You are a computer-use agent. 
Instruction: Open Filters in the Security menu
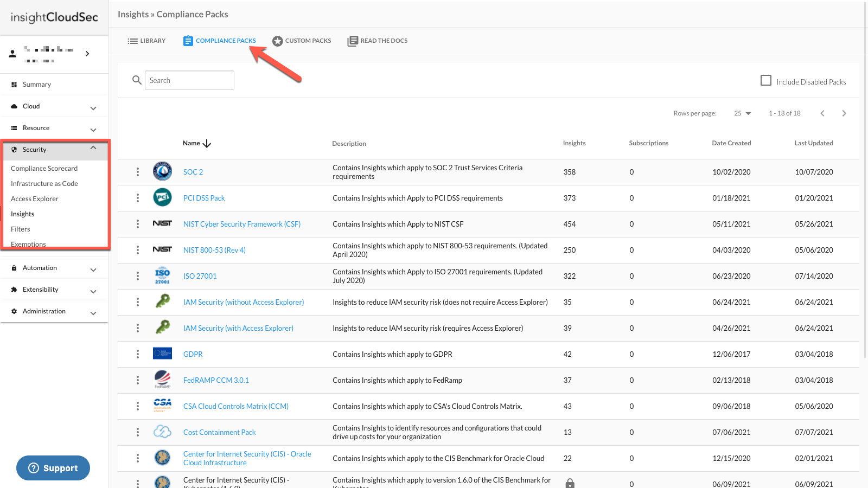[21, 229]
